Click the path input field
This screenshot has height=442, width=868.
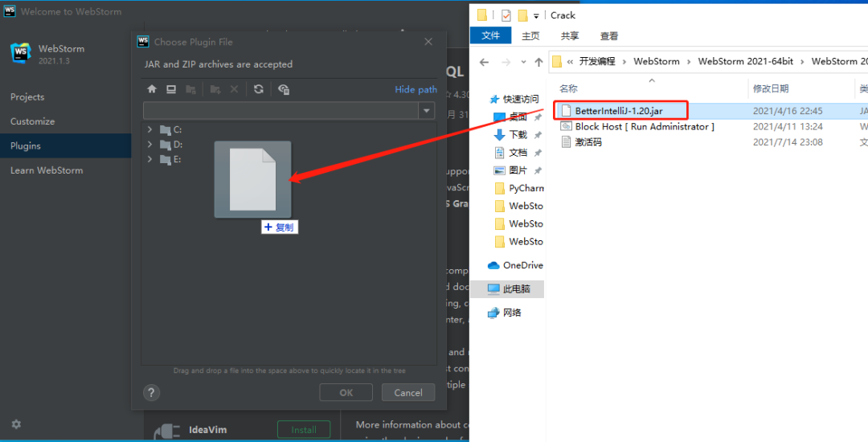click(x=280, y=111)
